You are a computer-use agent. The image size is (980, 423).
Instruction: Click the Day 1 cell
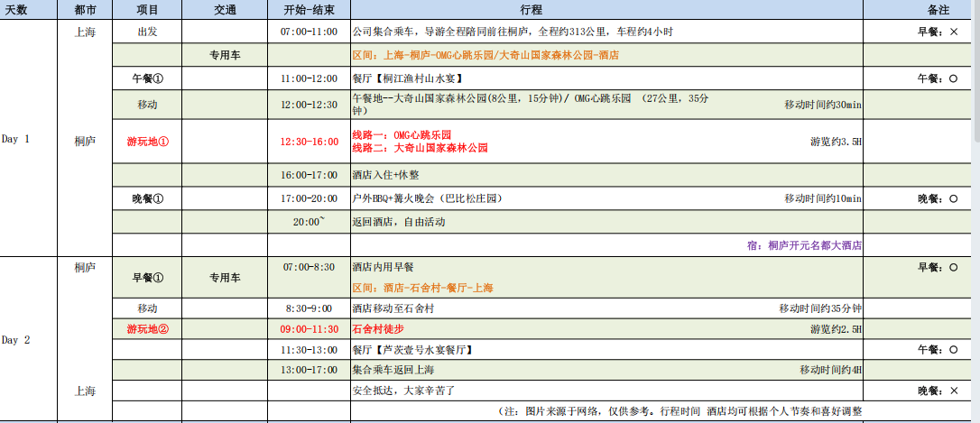[x=16, y=139]
